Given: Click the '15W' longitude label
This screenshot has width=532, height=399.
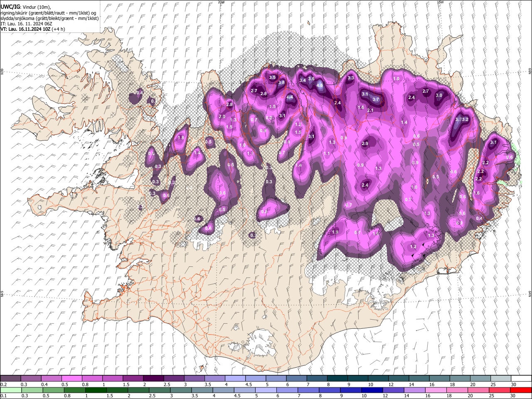Looking at the screenshot, I should pos(440,2).
